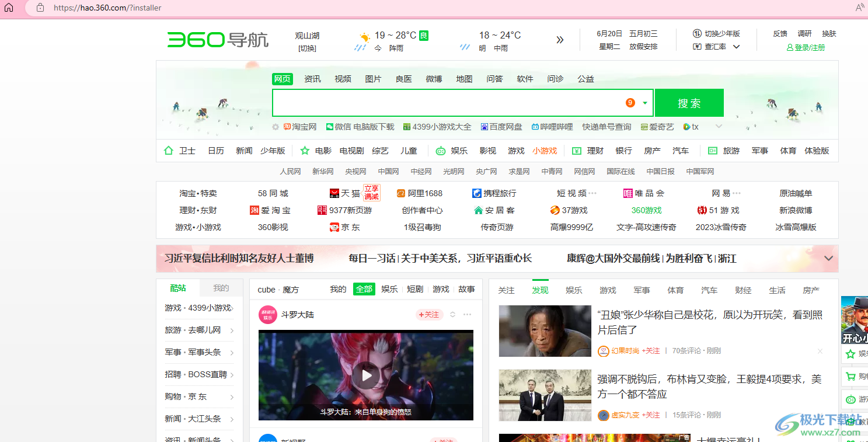
Task: Expand 招聘·BOSS直聘 sidebar row arrow
Action: 232,375
